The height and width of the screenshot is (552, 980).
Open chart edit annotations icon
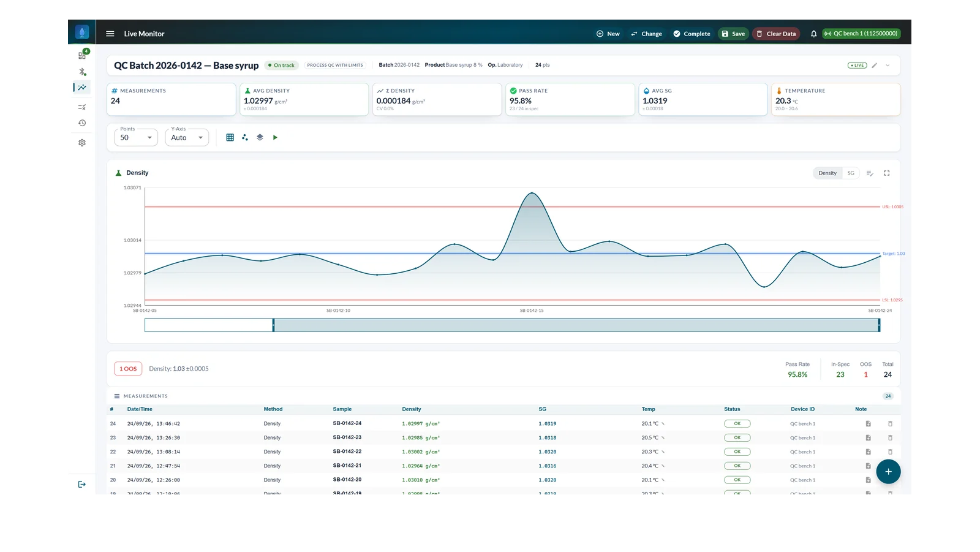870,173
